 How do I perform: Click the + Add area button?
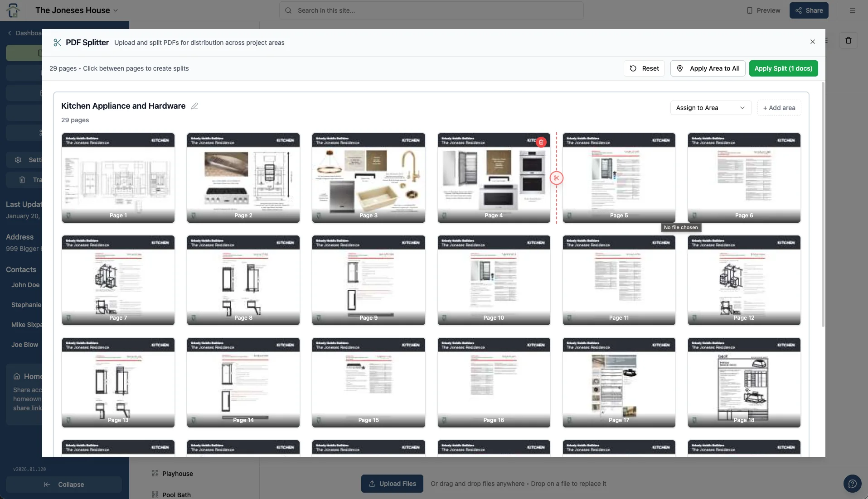[x=779, y=108]
